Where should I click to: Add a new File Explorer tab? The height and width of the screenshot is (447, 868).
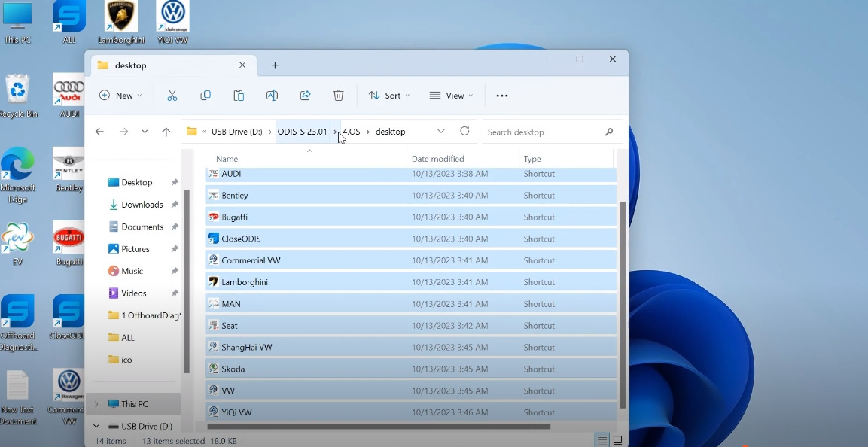click(x=275, y=65)
